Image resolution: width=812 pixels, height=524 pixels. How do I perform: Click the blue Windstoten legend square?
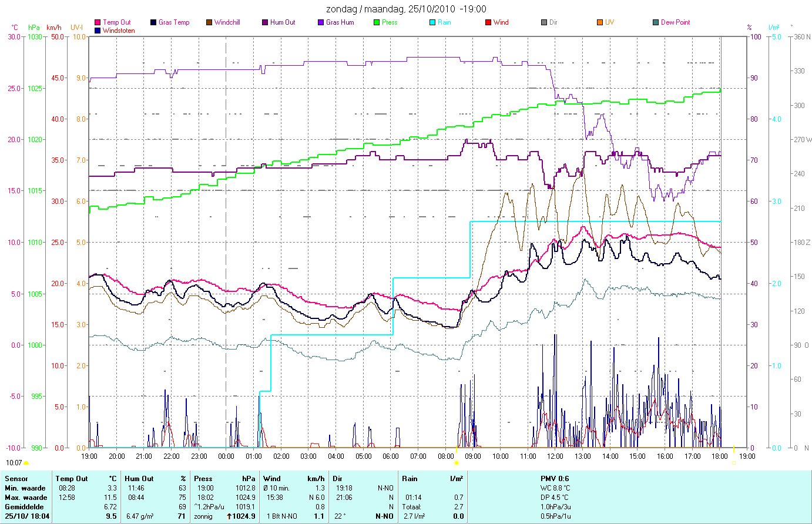(x=98, y=31)
